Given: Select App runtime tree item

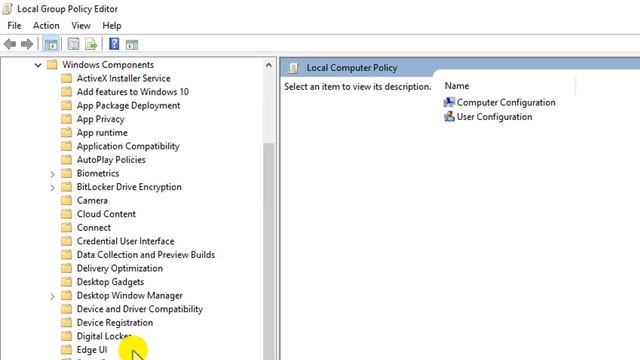Looking at the screenshot, I should [x=102, y=133].
